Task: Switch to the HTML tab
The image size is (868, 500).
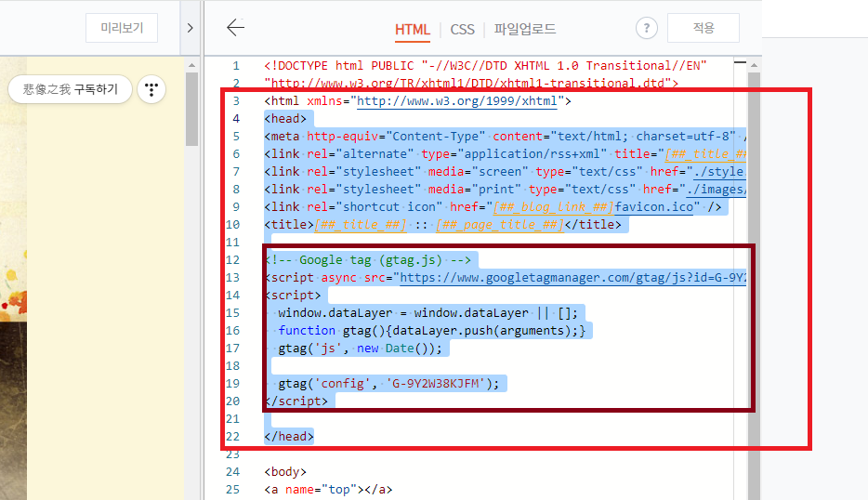Action: [413, 30]
